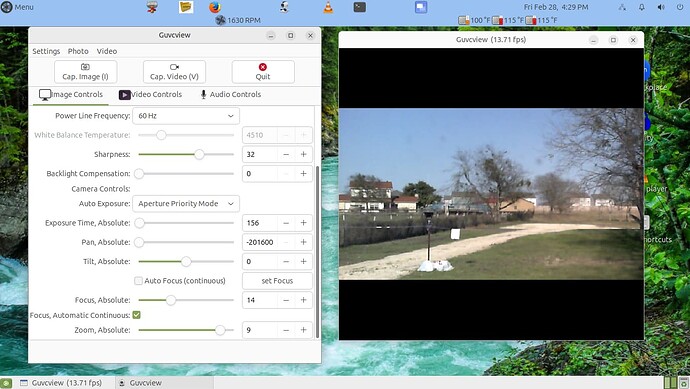The height and width of the screenshot is (389, 690).
Task: Open VLC from the top panel
Action: click(328, 7)
